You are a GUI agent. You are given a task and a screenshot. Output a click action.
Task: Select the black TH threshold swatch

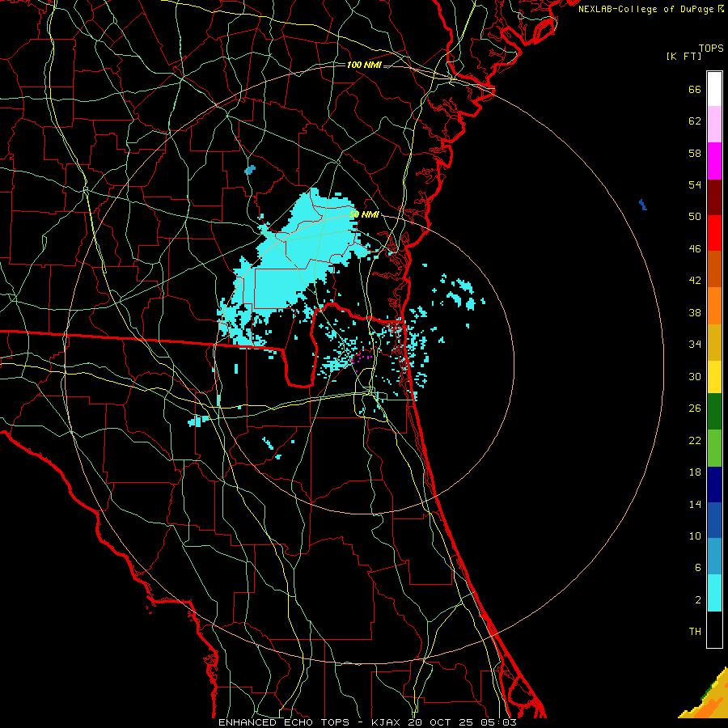click(714, 629)
